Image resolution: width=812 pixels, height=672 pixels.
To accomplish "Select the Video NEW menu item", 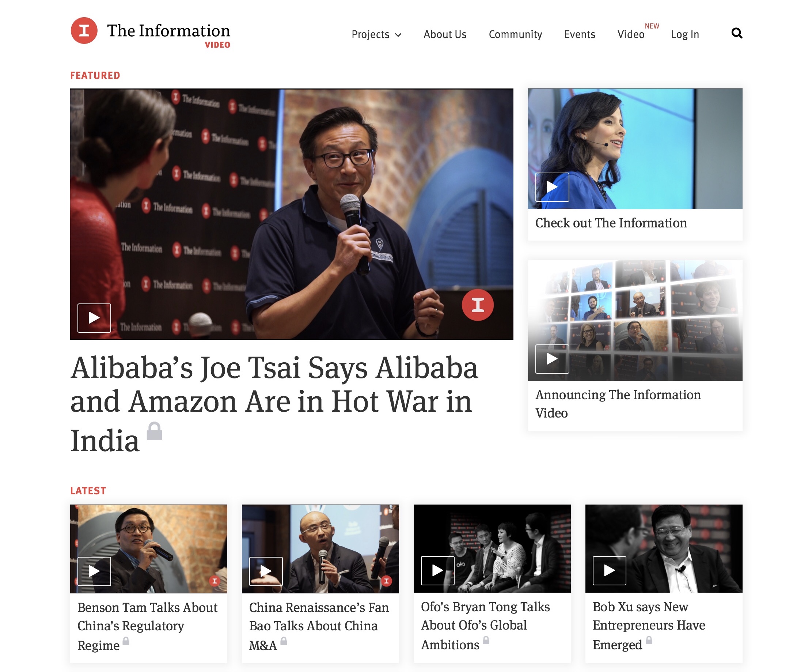I will pyautogui.click(x=638, y=33).
